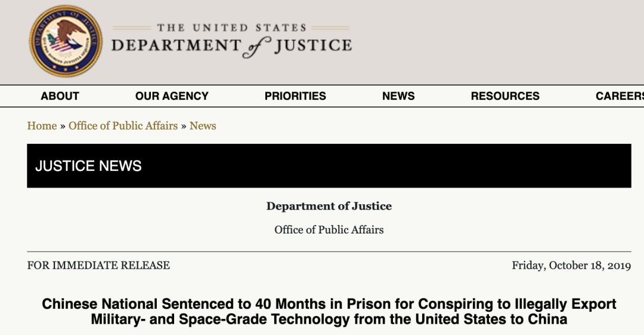Click the JUSTICE NEWS banner

pyautogui.click(x=329, y=166)
